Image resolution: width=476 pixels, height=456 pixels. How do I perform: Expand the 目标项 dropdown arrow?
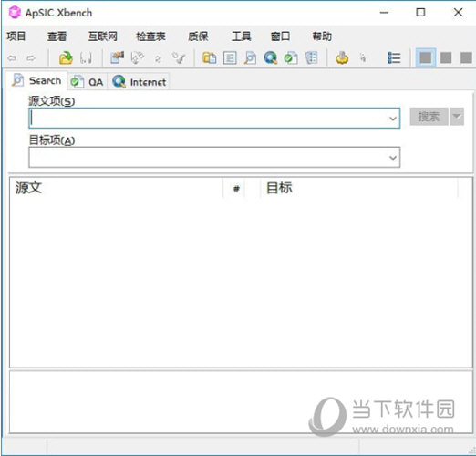(393, 158)
